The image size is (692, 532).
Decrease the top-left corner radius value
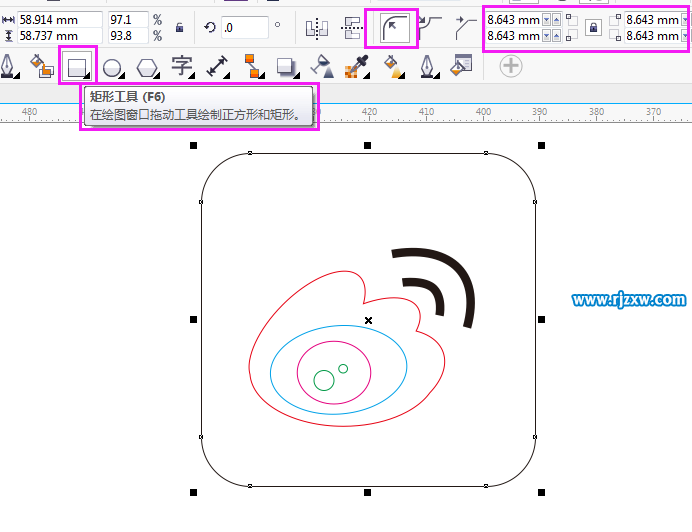point(546,20)
